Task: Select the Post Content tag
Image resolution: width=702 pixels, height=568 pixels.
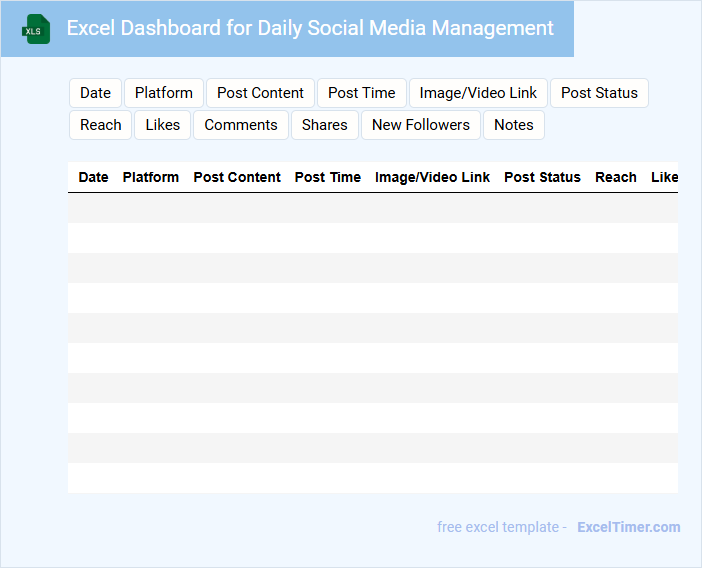Action: pyautogui.click(x=260, y=93)
